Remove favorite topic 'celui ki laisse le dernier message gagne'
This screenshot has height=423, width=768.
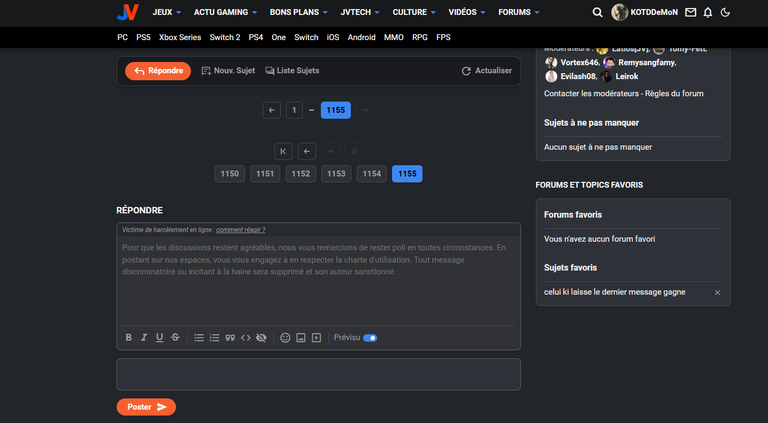717,292
